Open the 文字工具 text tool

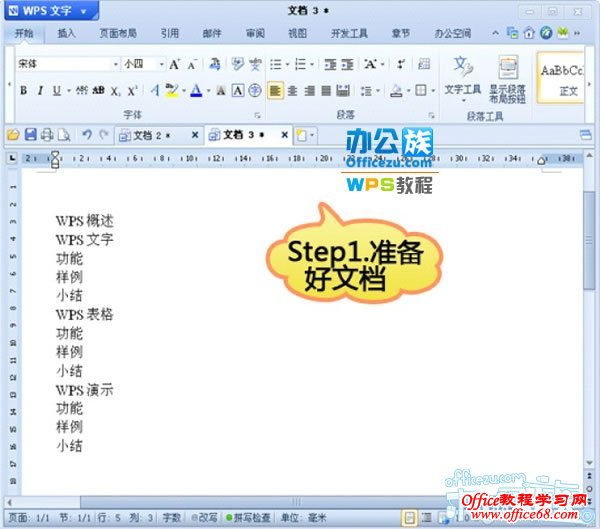tap(463, 79)
